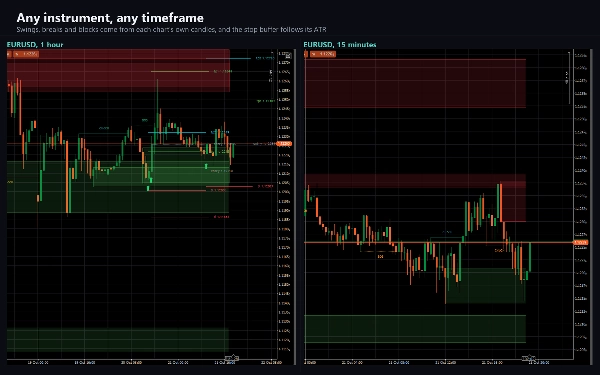This screenshot has width=600, height=375.
Task: Click the 'EURUSD, 15 minutes' chart title
Action: pos(340,44)
